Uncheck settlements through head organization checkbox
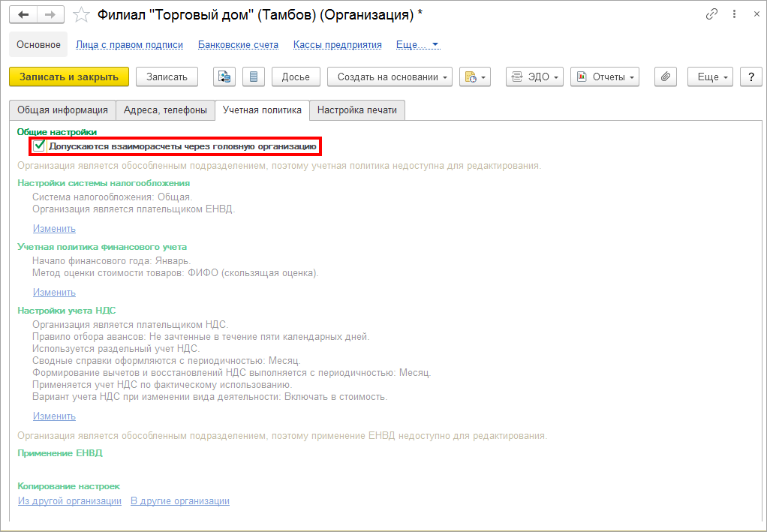The width and height of the screenshot is (767, 532). point(39,146)
